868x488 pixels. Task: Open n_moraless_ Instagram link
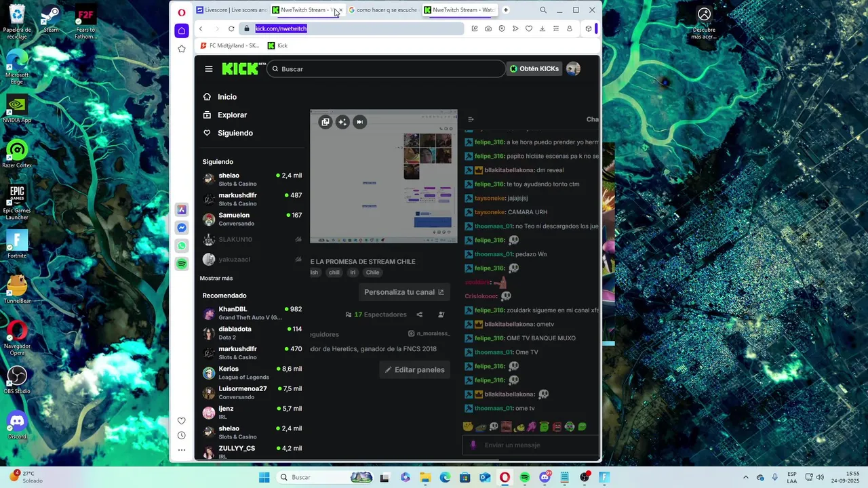click(x=429, y=333)
